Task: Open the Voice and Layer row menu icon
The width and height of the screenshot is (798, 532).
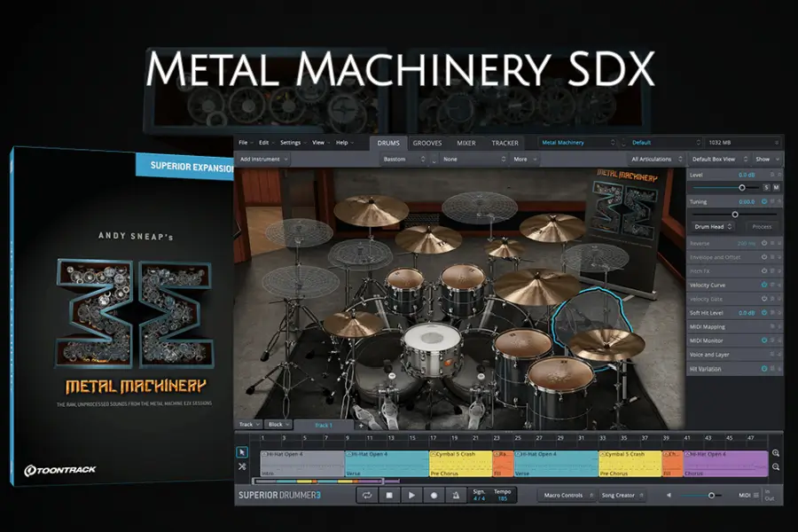Action: coord(772,355)
